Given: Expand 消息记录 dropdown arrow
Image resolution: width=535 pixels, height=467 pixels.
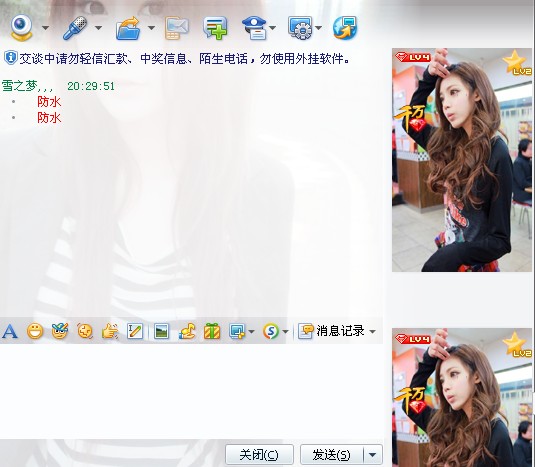Looking at the screenshot, I should point(373,331).
